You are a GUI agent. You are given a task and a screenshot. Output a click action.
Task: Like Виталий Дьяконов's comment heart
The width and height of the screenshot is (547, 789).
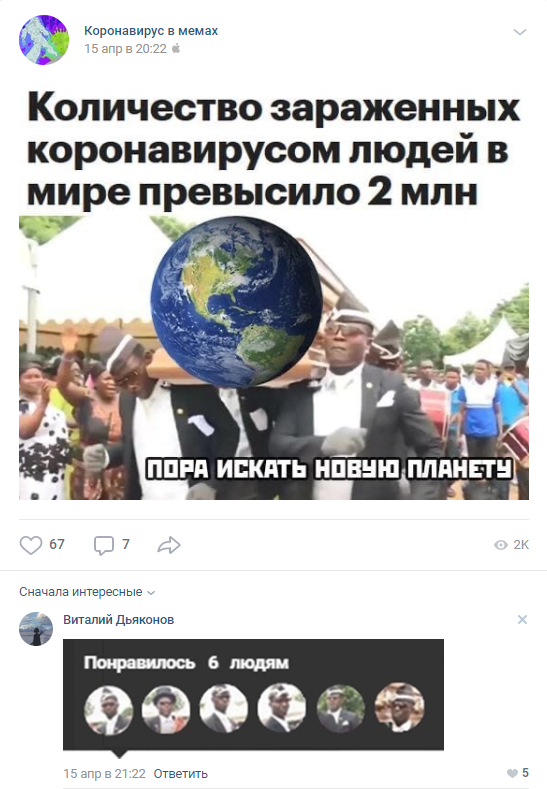pyautogui.click(x=512, y=773)
